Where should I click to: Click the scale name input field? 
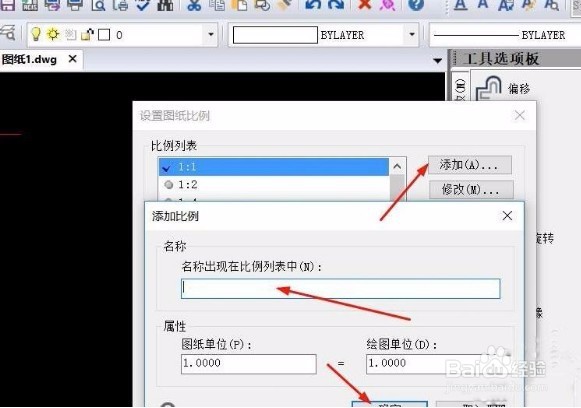[341, 289]
